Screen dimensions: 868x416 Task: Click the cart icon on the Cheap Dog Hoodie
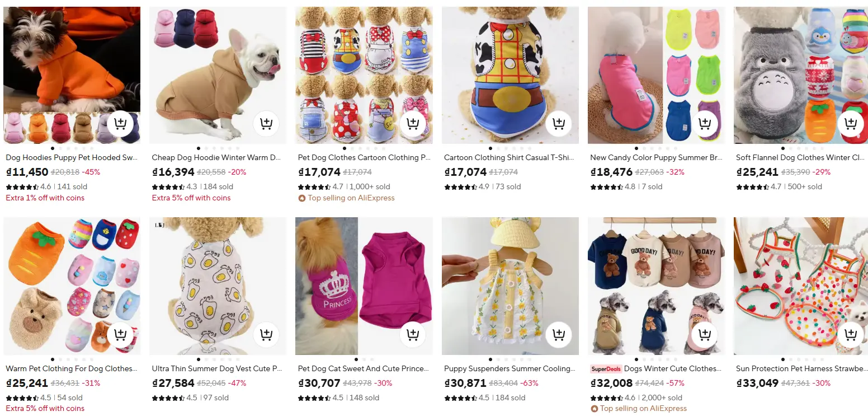pyautogui.click(x=266, y=124)
